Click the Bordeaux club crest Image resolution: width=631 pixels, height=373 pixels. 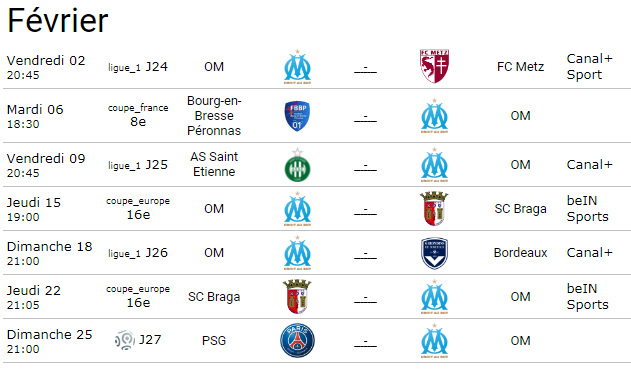[434, 253]
